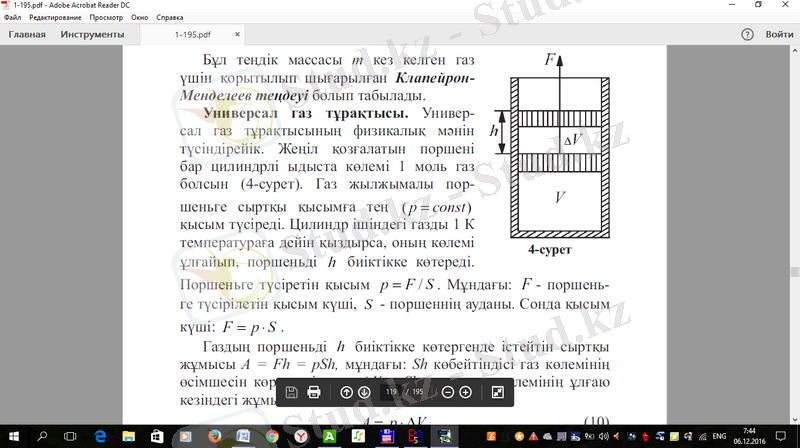Open the Редактирование menu
This screenshot has width=800, height=448.
coord(55,17)
